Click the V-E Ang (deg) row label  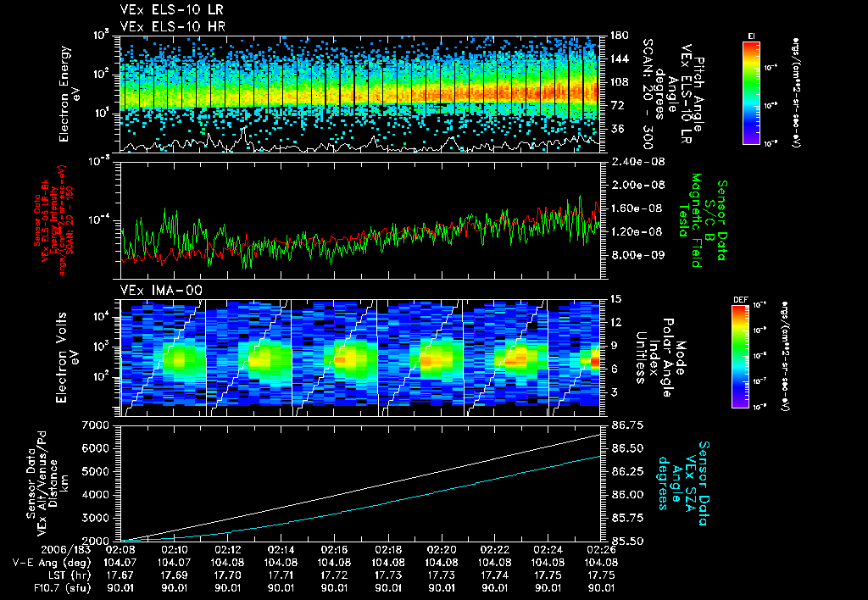click(x=52, y=563)
